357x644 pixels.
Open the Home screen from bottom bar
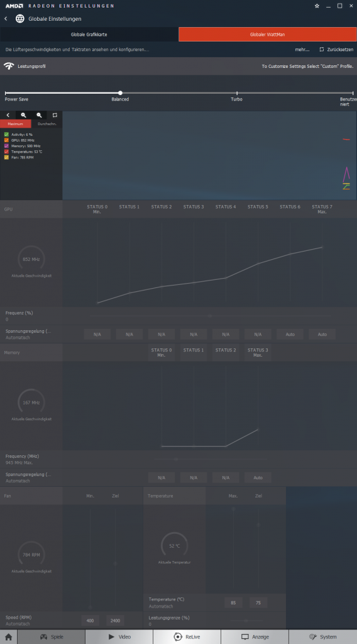coord(8,636)
